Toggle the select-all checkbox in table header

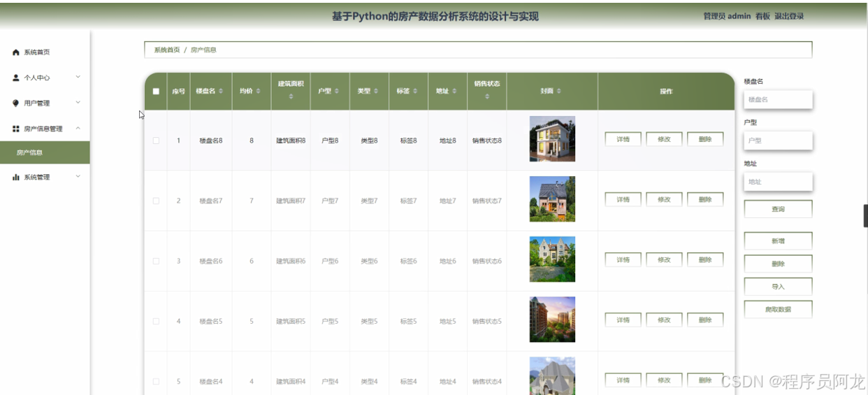point(156,92)
